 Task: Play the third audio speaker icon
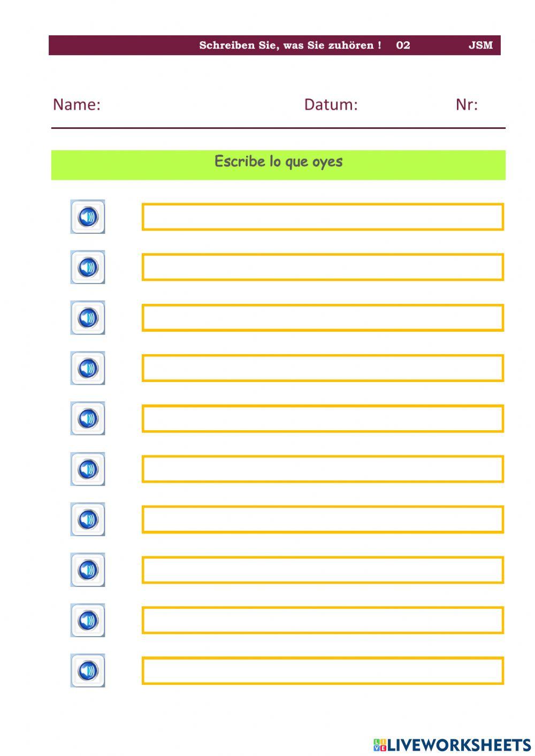[88, 318]
